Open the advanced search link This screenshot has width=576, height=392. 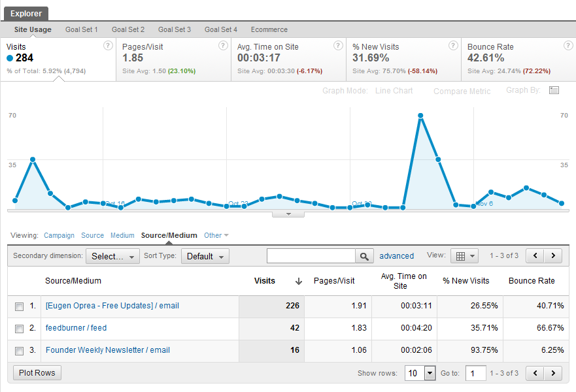[396, 255]
